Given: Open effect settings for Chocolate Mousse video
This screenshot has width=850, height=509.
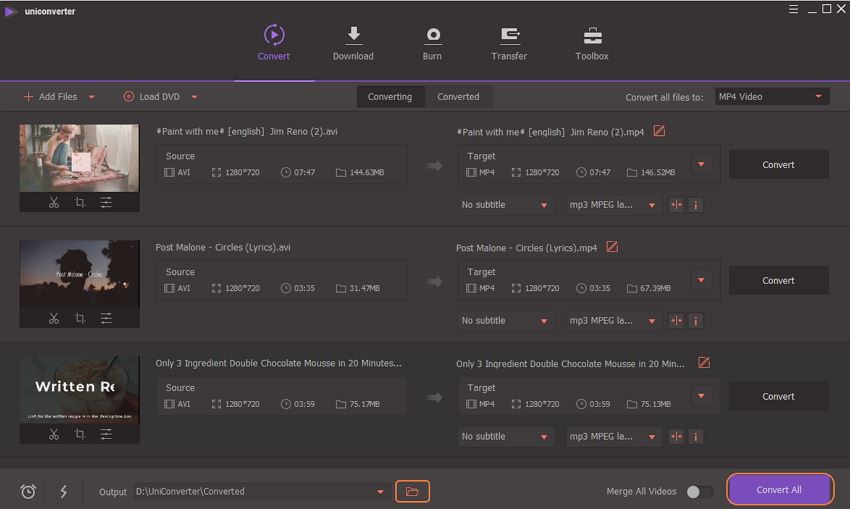Looking at the screenshot, I should 106,434.
